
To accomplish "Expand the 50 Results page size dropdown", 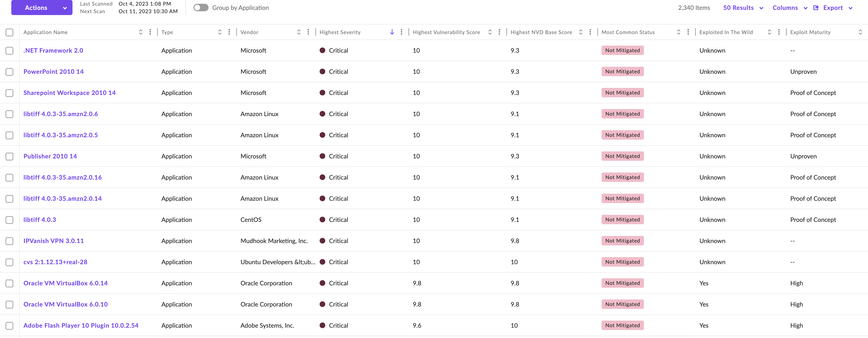I will [x=743, y=8].
